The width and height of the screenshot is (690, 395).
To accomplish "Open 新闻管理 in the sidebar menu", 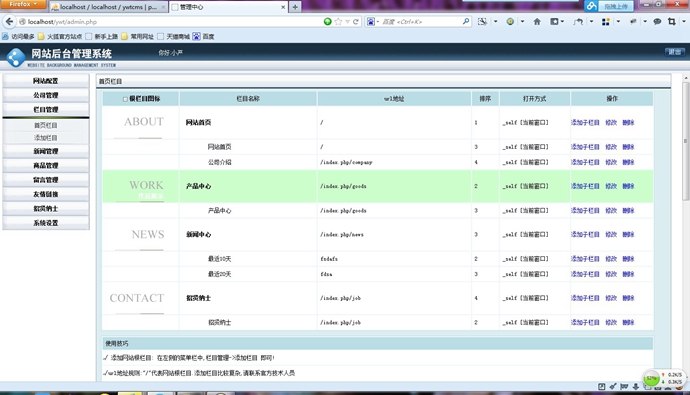I will 46,151.
